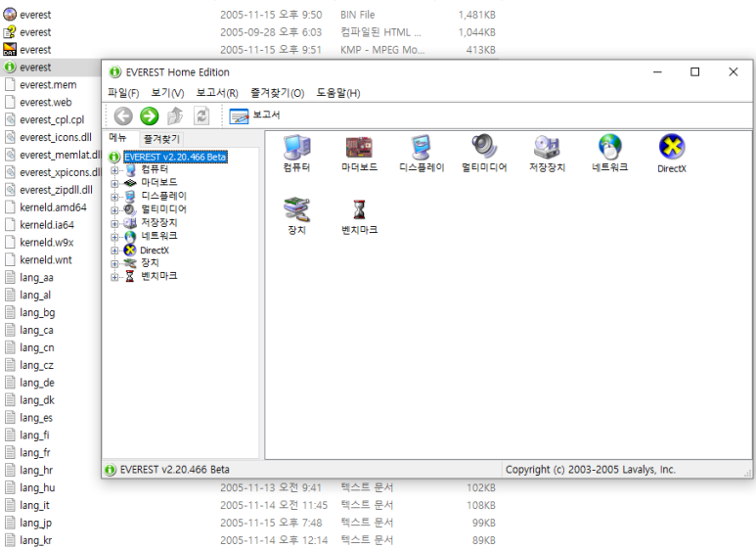Open the 벤치마크 hourglass icon in the main pane

click(x=359, y=209)
